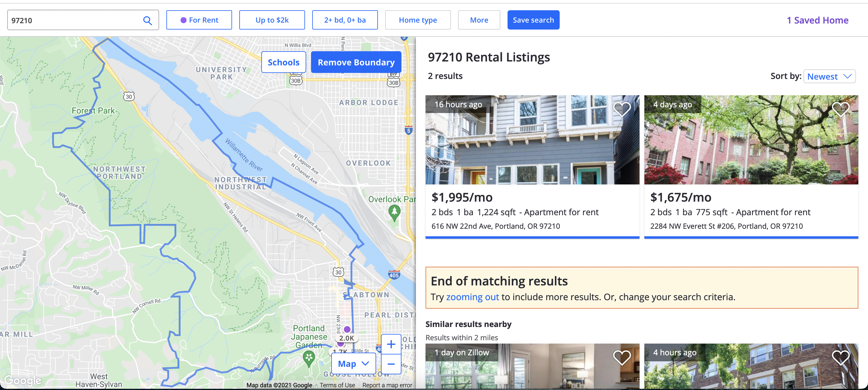Open the Sort by Newest dropdown

click(x=829, y=77)
